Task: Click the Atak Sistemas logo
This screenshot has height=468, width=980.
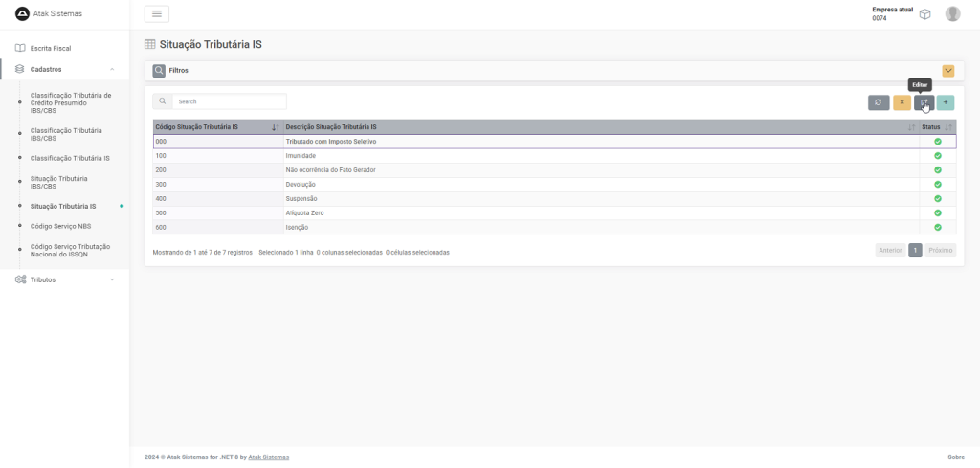Action: point(22,13)
